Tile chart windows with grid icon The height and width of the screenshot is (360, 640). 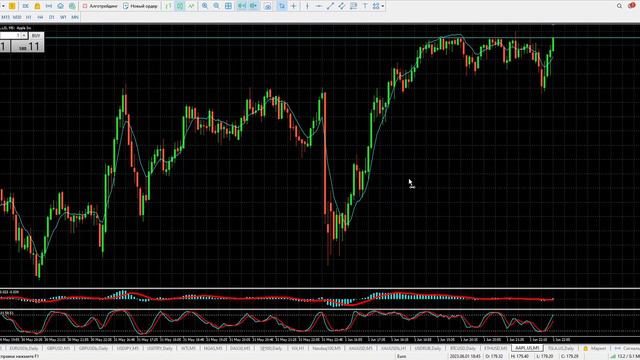click(228, 6)
